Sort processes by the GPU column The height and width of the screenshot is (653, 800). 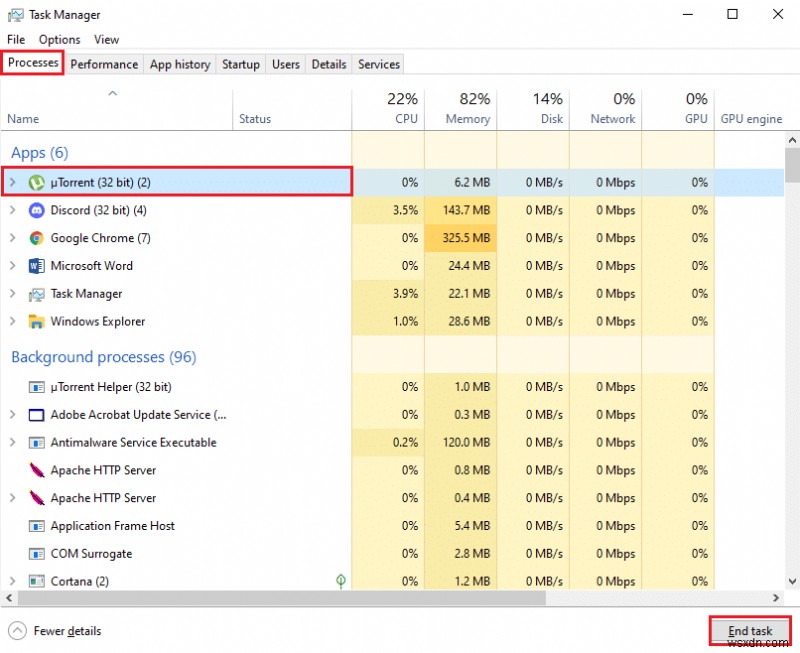[678, 110]
